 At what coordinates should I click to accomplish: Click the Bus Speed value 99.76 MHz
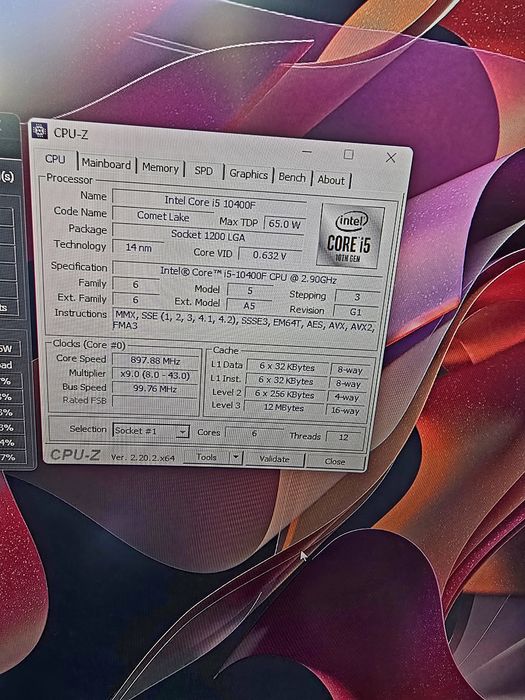(155, 389)
